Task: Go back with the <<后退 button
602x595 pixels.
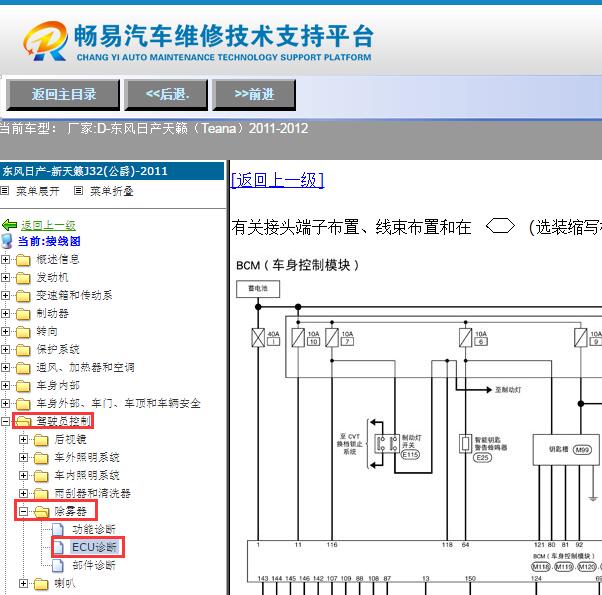Action: 166,94
